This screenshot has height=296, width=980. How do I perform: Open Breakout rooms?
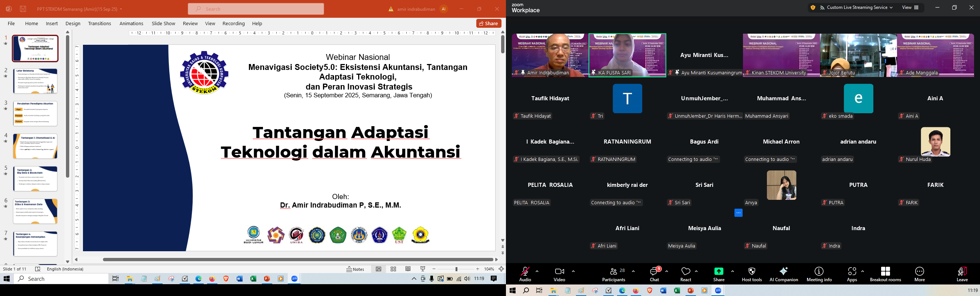click(x=885, y=274)
